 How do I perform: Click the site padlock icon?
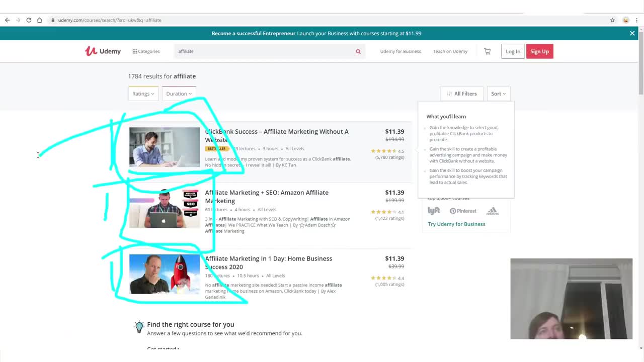click(52, 20)
